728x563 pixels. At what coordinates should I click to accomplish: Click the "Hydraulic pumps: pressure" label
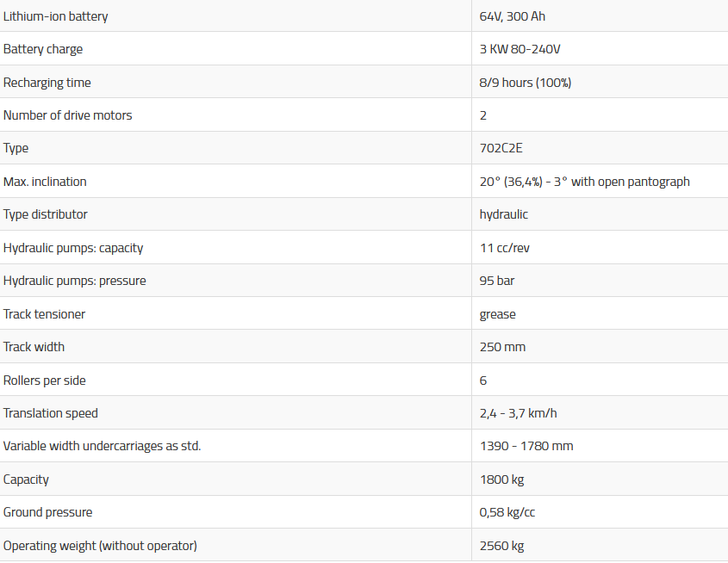pos(75,281)
